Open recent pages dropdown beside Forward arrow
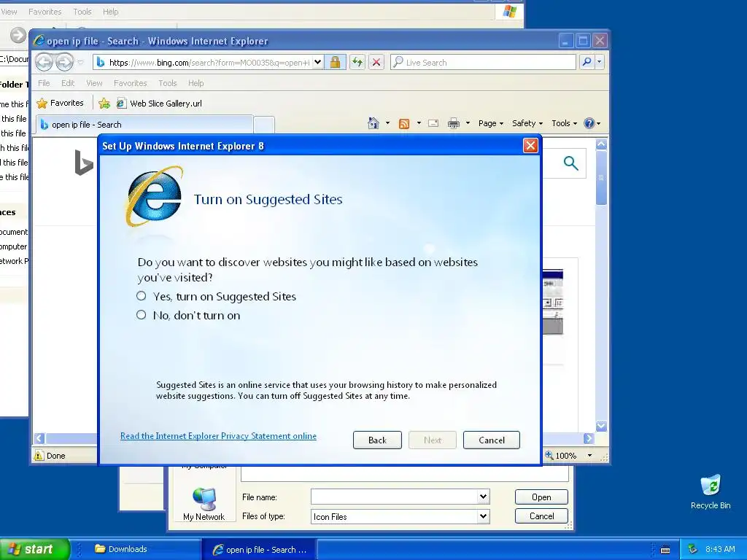747x560 pixels. pyautogui.click(x=80, y=63)
